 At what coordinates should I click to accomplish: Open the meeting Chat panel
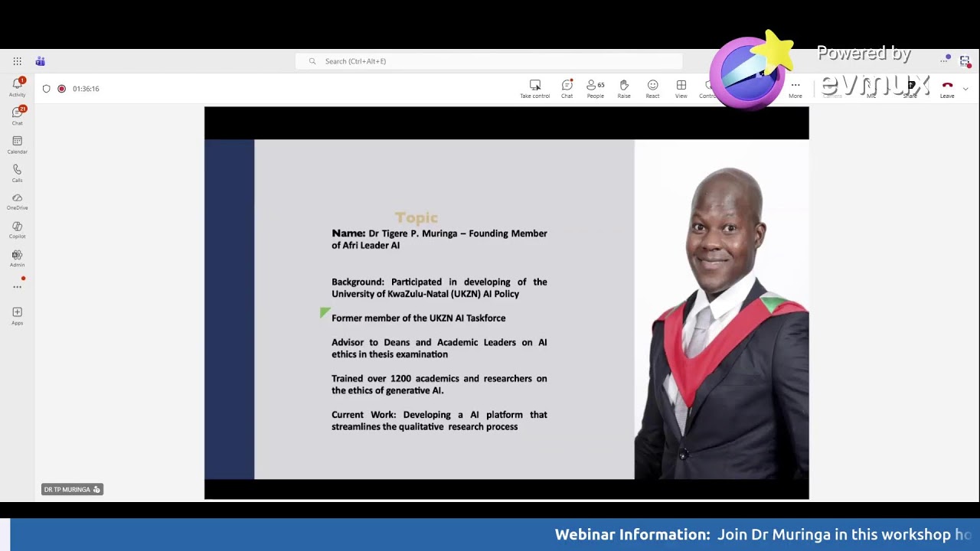(x=567, y=89)
